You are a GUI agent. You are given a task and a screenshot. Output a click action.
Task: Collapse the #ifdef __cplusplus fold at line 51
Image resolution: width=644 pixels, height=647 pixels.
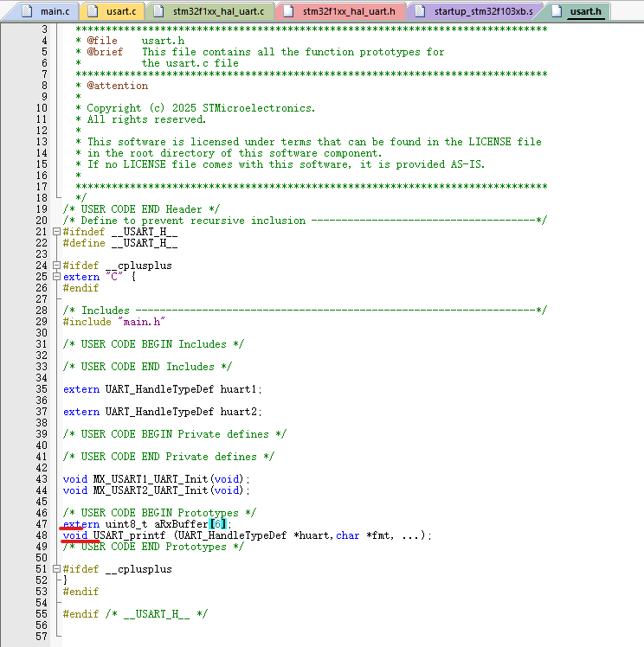pyautogui.click(x=57, y=569)
